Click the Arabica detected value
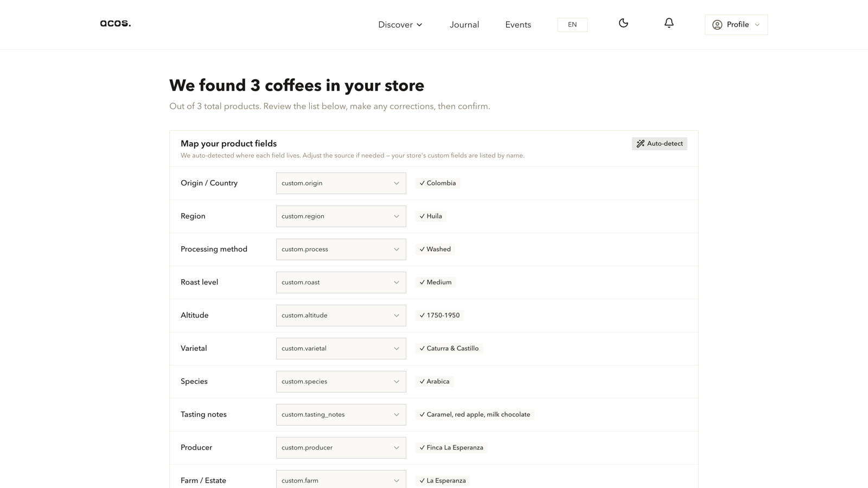 point(435,382)
